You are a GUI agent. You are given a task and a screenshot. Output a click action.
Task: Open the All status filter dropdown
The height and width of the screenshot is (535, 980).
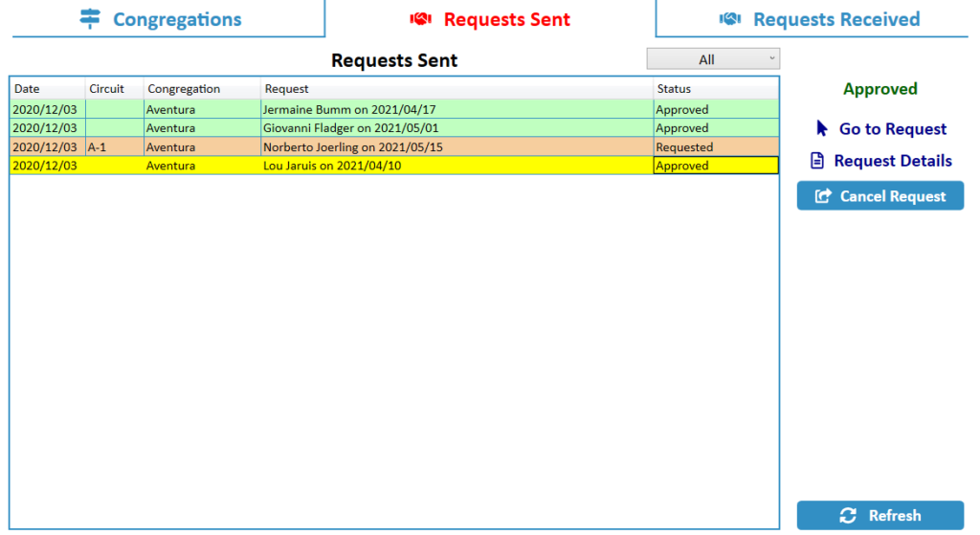[x=713, y=59]
